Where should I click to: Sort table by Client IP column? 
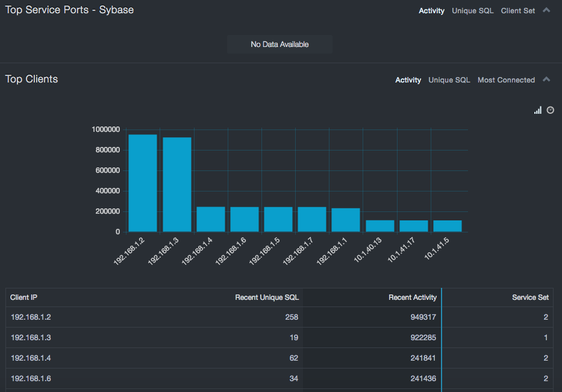[24, 297]
